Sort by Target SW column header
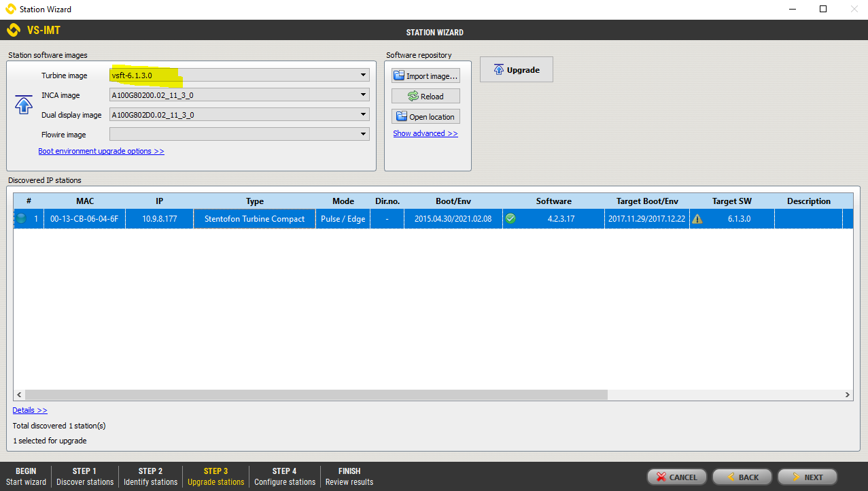868x491 pixels. point(732,201)
